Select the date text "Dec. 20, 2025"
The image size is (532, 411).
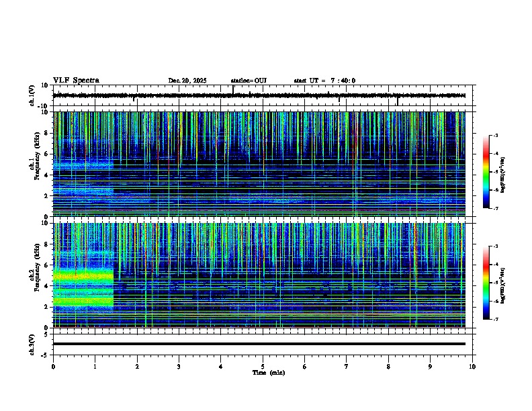click(x=187, y=81)
